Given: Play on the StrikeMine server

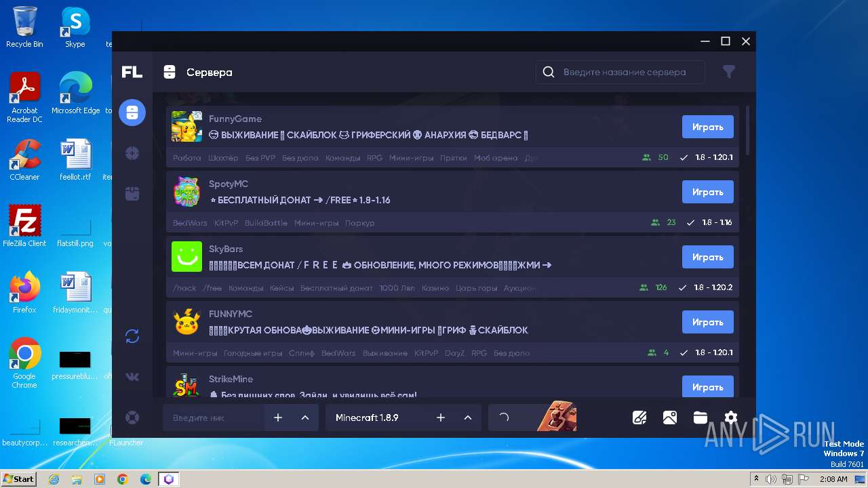Looking at the screenshot, I should point(708,386).
